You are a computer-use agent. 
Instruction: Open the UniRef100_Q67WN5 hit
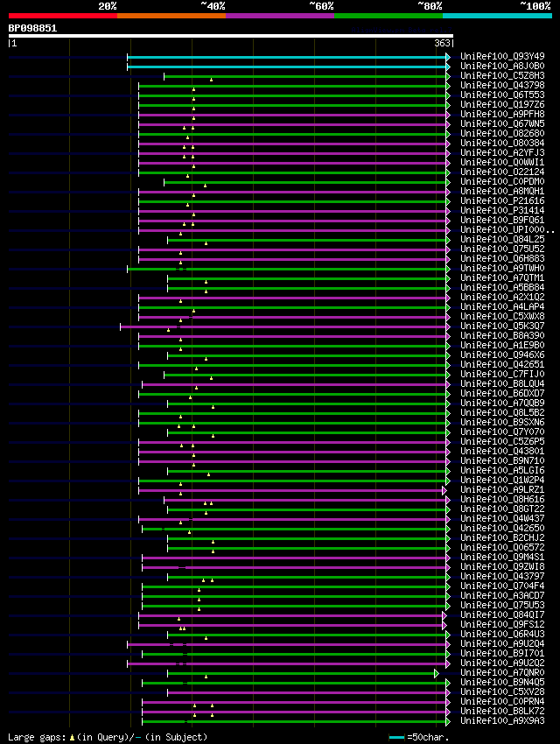502,123
